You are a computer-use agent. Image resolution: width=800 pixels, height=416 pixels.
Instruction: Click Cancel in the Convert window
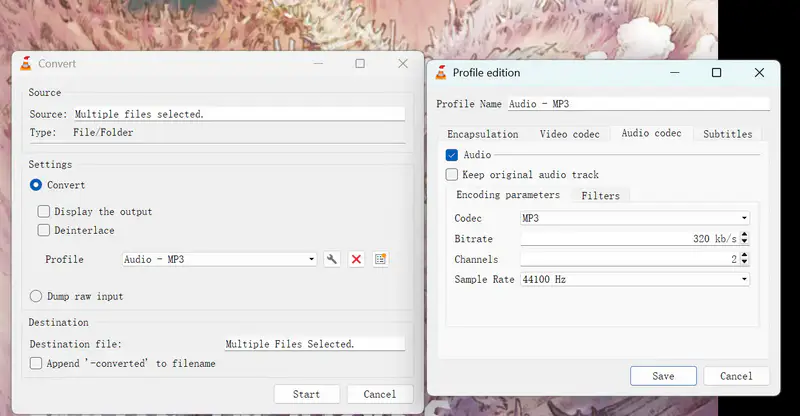[380, 394]
